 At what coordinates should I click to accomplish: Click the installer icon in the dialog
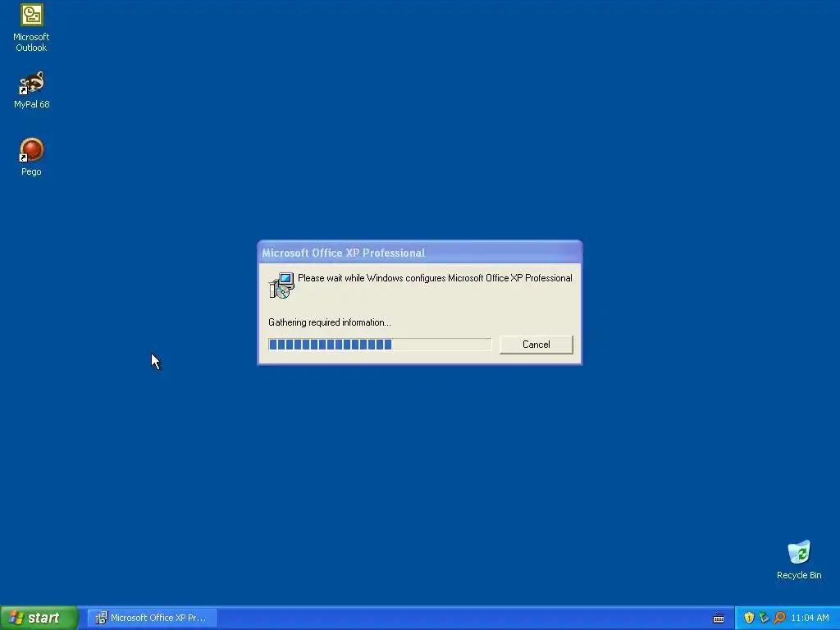pos(281,285)
